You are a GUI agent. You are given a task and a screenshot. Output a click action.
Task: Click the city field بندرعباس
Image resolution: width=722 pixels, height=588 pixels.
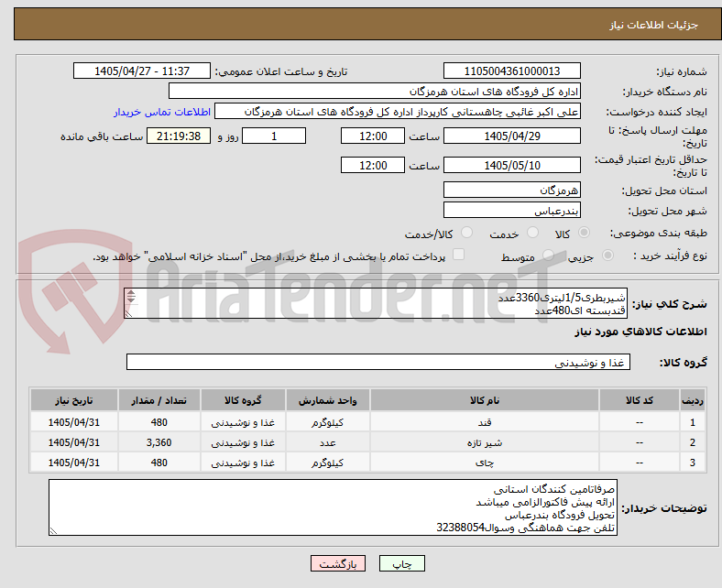pos(511,210)
